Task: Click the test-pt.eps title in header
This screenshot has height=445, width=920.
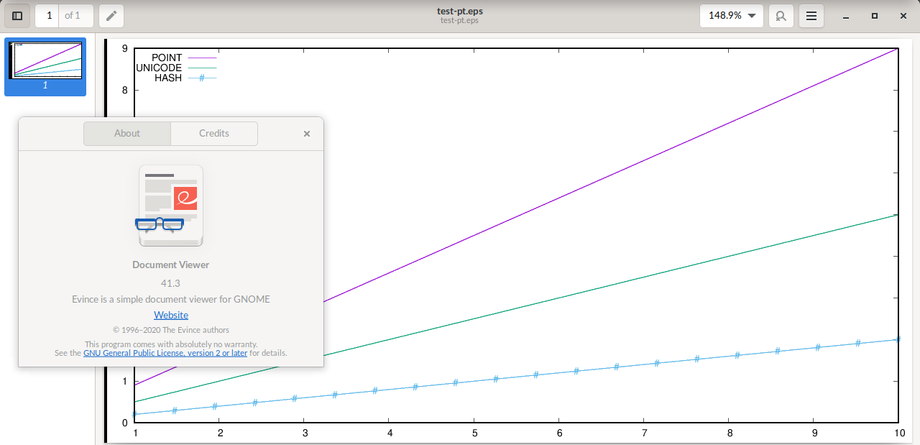Action: pos(460,11)
